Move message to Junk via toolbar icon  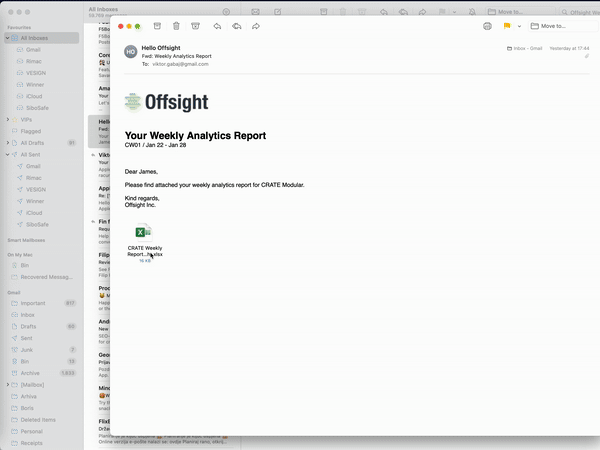pos(195,26)
